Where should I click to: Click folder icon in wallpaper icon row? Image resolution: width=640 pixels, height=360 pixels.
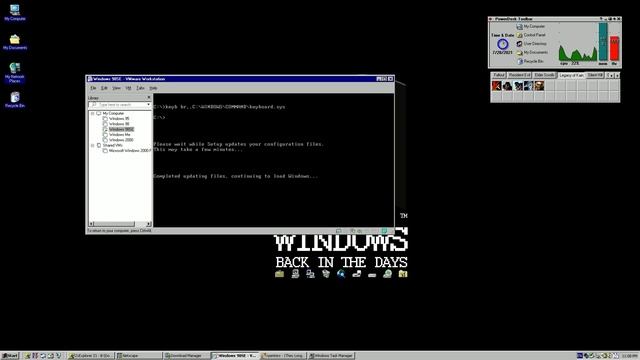click(280, 274)
